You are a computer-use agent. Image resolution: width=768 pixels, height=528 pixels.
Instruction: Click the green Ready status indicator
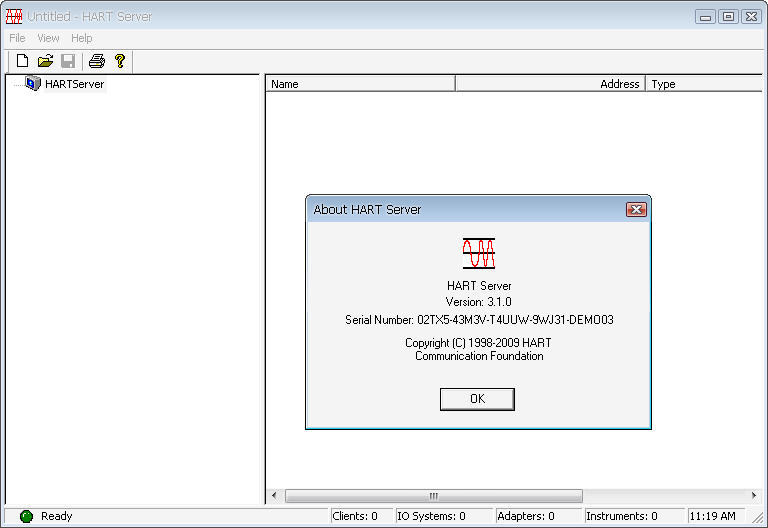click(x=26, y=516)
